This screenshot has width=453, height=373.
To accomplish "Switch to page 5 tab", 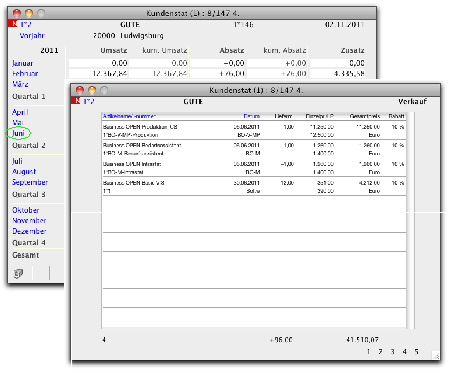I will (416, 351).
